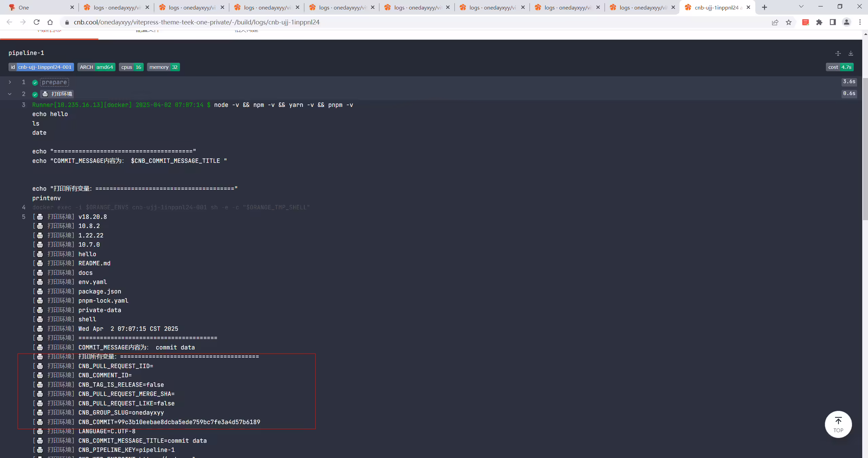This screenshot has height=458, width=868.
Task: Toggle the browser side panel
Action: pos(833,22)
